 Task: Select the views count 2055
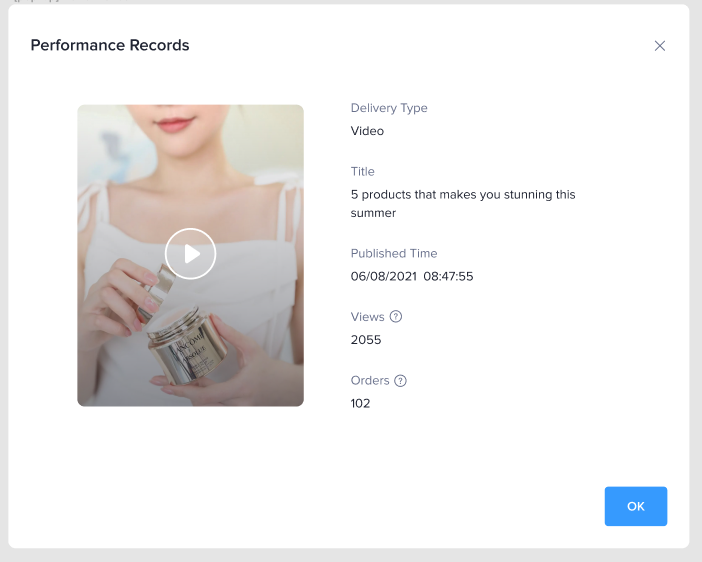366,340
